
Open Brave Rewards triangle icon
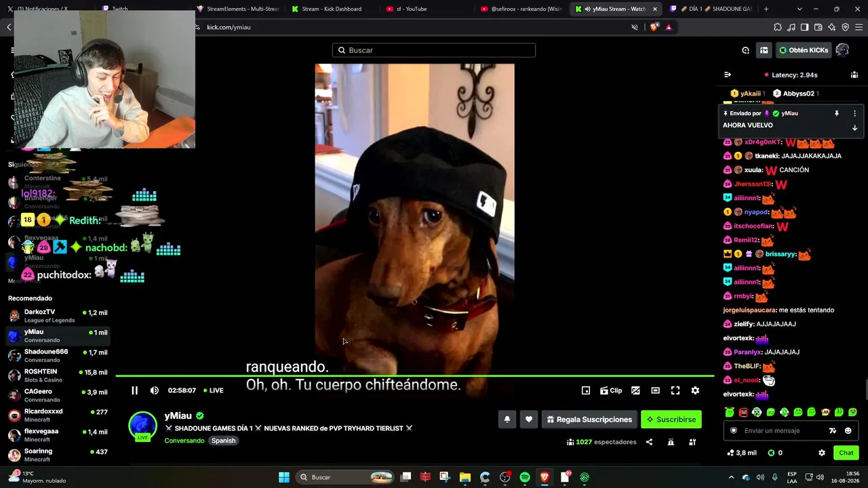coord(669,27)
